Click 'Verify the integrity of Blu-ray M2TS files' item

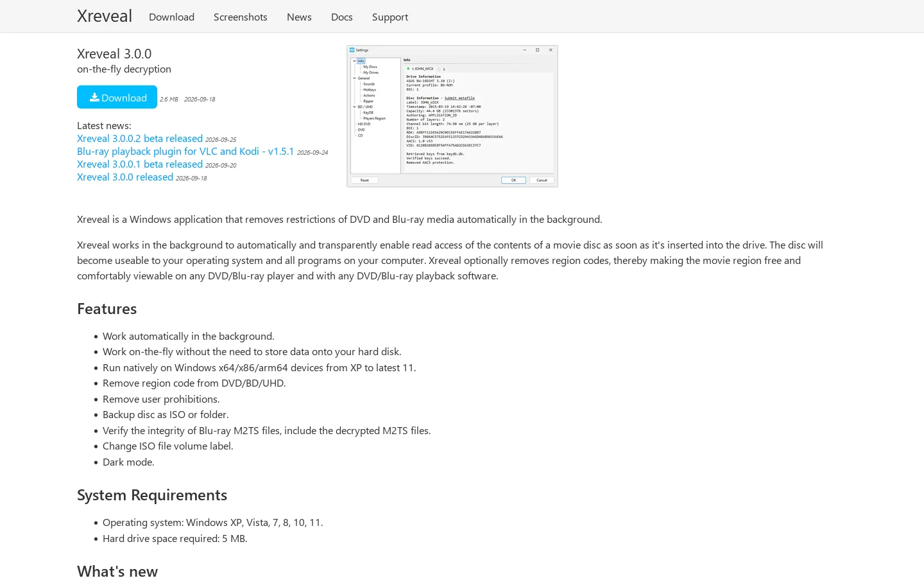pyautogui.click(x=267, y=431)
